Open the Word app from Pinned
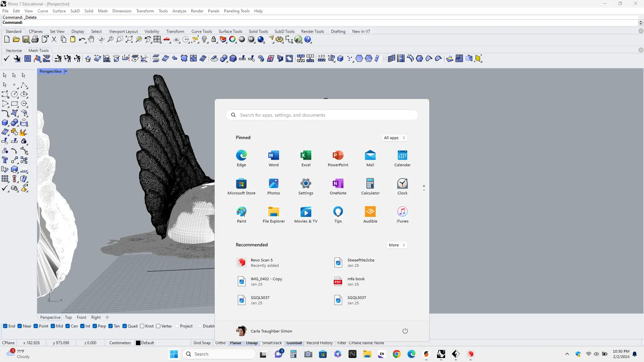Image resolution: width=644 pixels, height=362 pixels. click(x=274, y=158)
